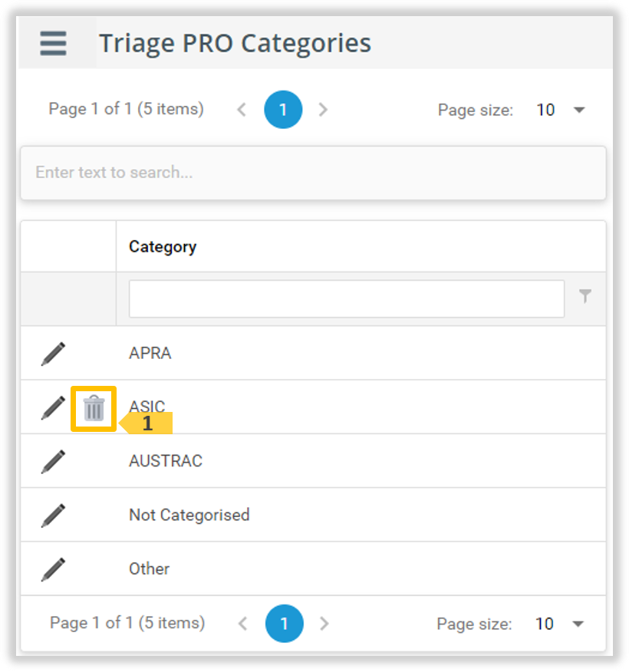The height and width of the screenshot is (672, 629).
Task: Go to previous page in top pager
Action: (242, 110)
